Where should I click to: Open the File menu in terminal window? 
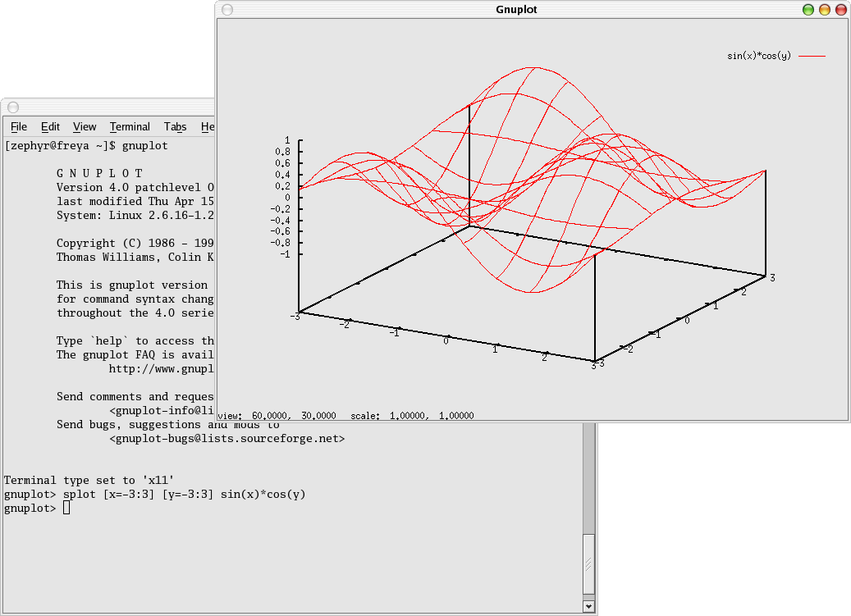point(18,127)
